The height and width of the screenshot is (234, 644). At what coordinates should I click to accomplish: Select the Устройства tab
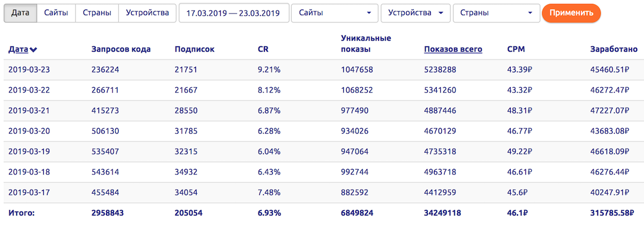point(147,13)
